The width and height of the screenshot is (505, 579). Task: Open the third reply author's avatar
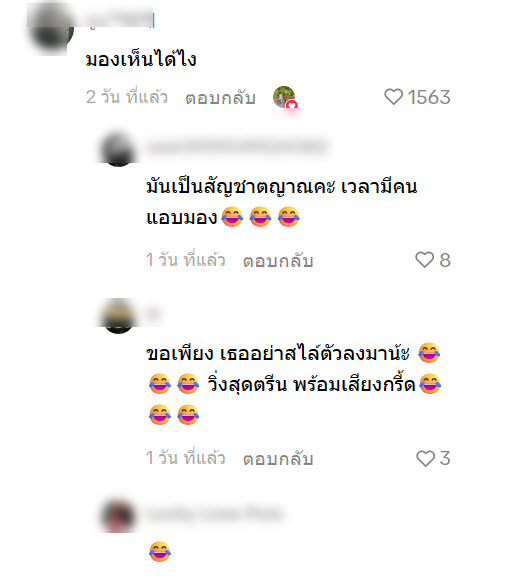(x=118, y=515)
